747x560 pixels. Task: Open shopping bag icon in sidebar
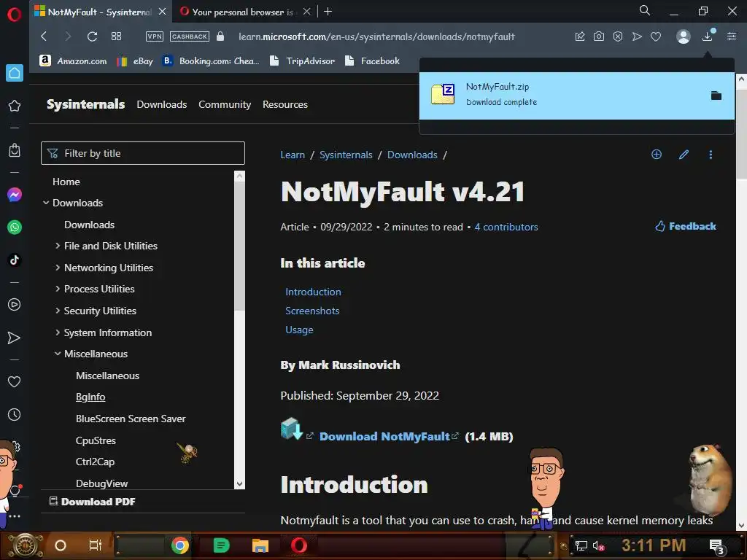(15, 150)
